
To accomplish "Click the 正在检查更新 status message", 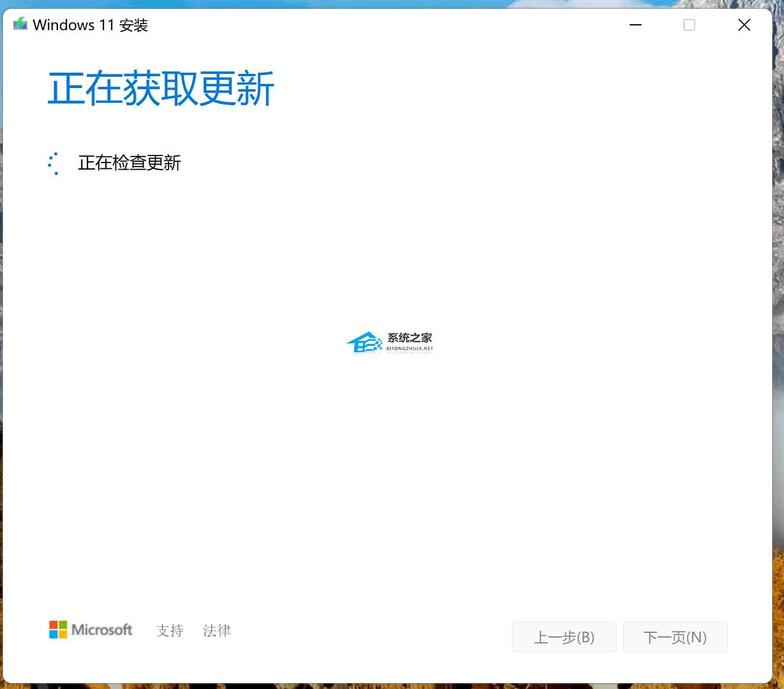I will (129, 163).
